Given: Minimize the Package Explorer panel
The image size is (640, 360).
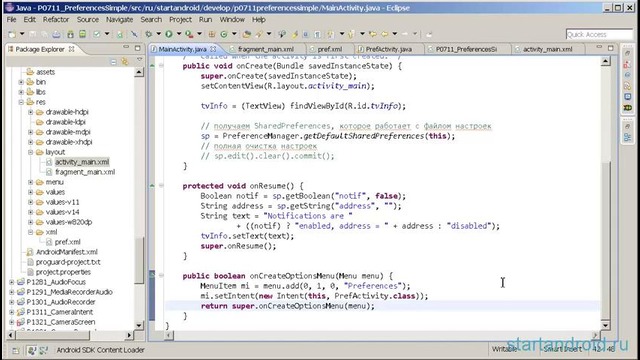Looking at the screenshot, I should [x=126, y=48].
